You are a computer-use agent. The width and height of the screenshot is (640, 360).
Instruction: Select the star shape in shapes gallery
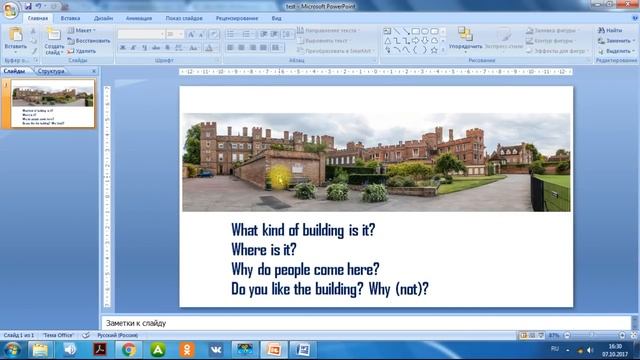click(434, 50)
